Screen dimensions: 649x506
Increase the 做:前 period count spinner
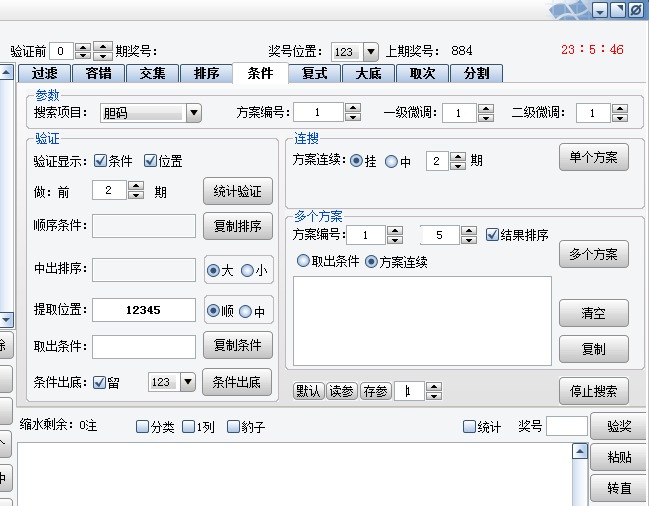click(x=135, y=185)
